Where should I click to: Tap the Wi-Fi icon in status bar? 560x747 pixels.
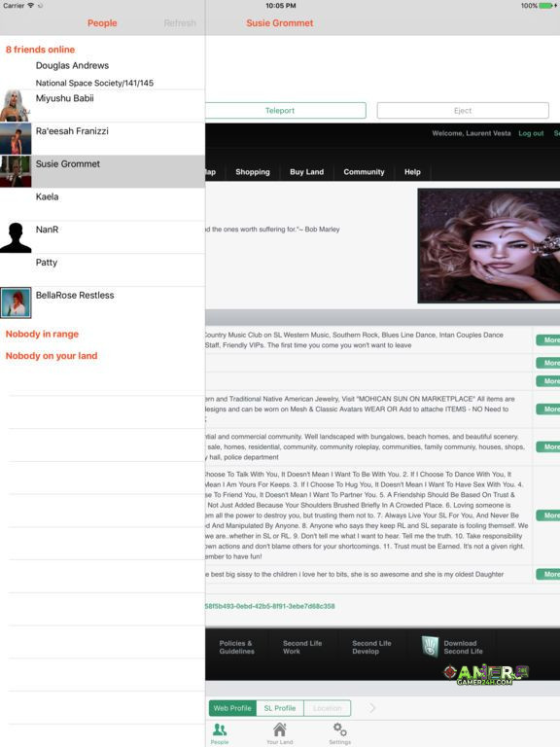point(31,6)
